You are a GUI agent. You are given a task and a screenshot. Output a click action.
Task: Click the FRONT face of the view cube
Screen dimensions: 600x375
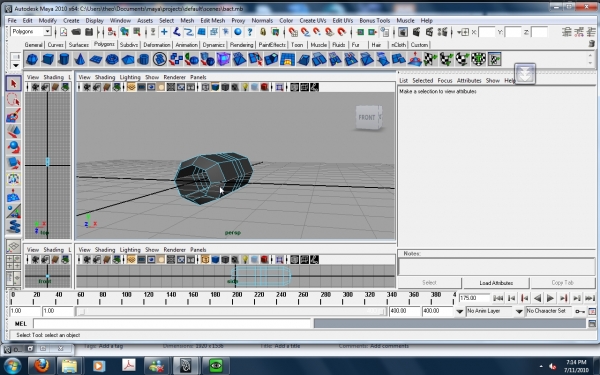(x=367, y=117)
